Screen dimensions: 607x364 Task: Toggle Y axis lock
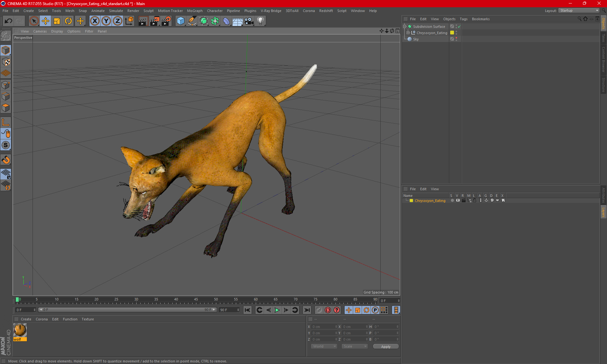106,21
